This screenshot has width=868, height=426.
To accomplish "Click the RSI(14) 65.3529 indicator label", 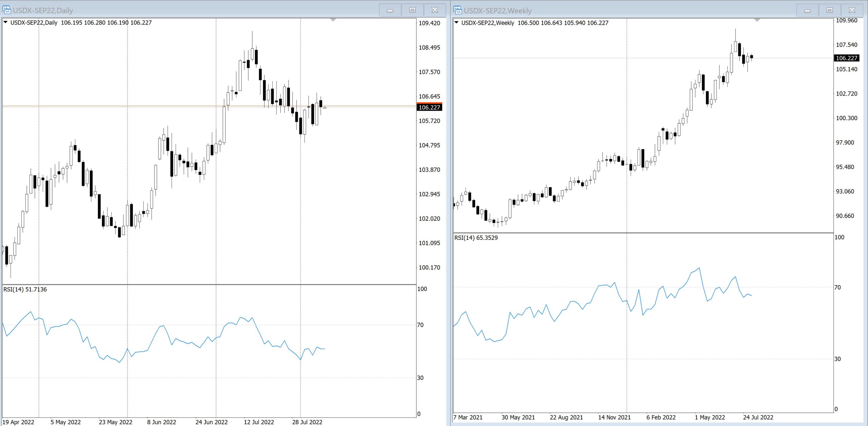I will tap(476, 238).
